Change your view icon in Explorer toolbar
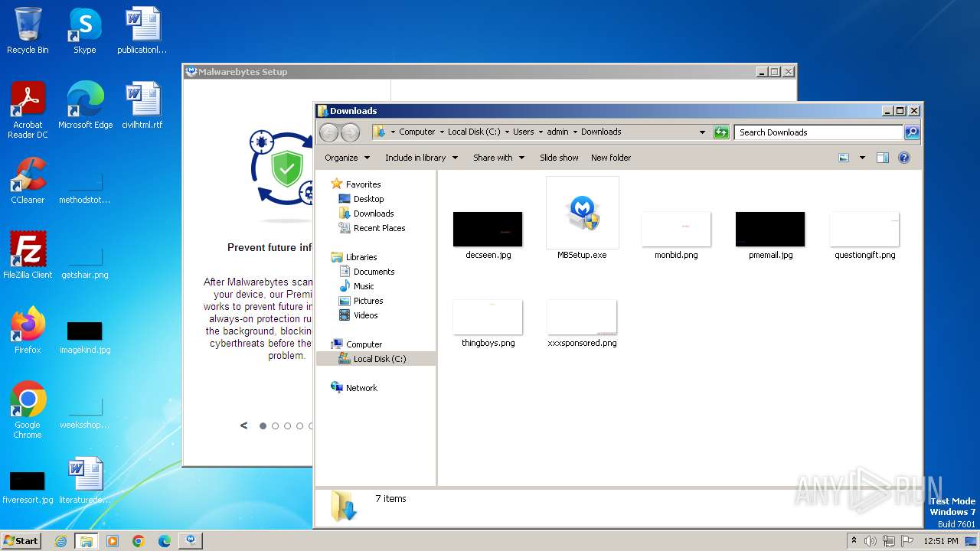Viewport: 980px width, 551px height. pos(844,158)
